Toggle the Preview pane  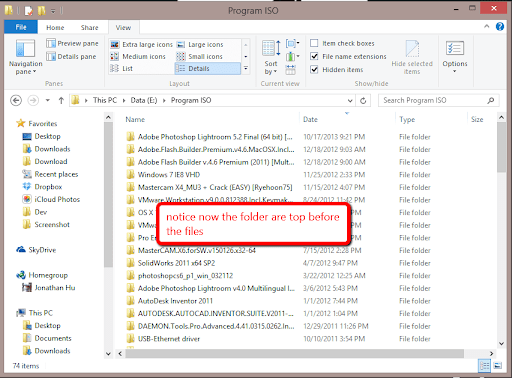tap(72, 43)
